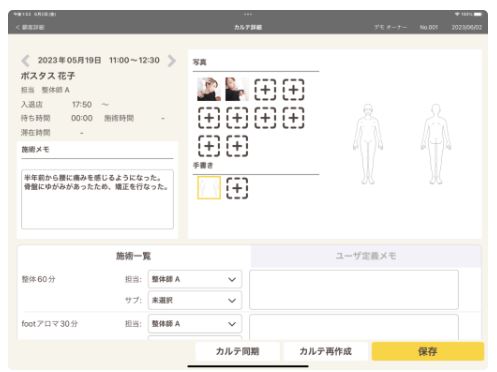The width and height of the screenshot is (497, 372).
Task: Select the back body diagram
Action: click(436, 144)
